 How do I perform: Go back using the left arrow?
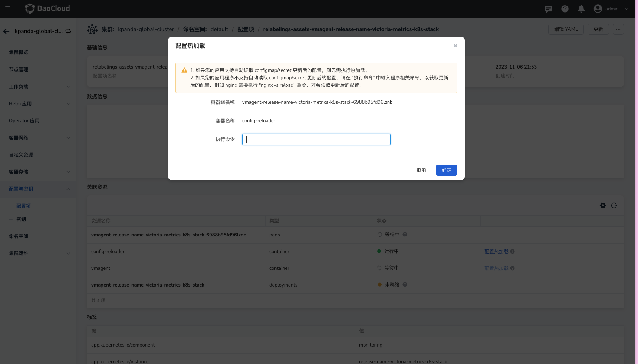[x=6, y=31]
